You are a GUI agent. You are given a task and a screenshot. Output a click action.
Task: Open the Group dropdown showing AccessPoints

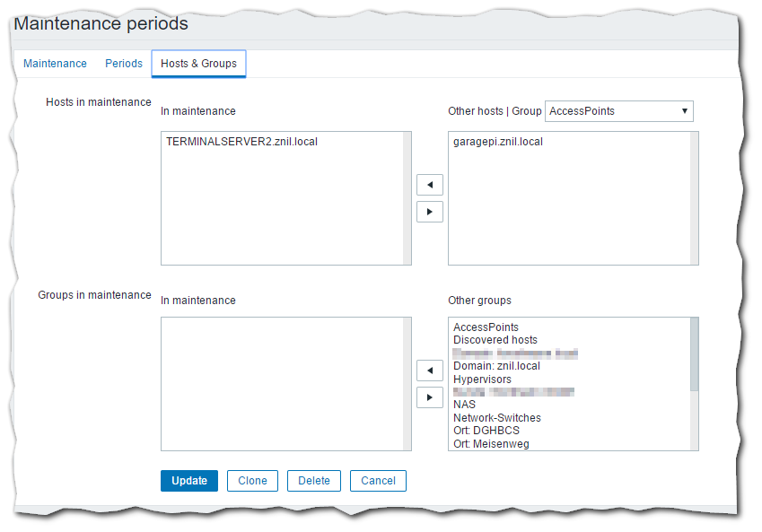[619, 111]
